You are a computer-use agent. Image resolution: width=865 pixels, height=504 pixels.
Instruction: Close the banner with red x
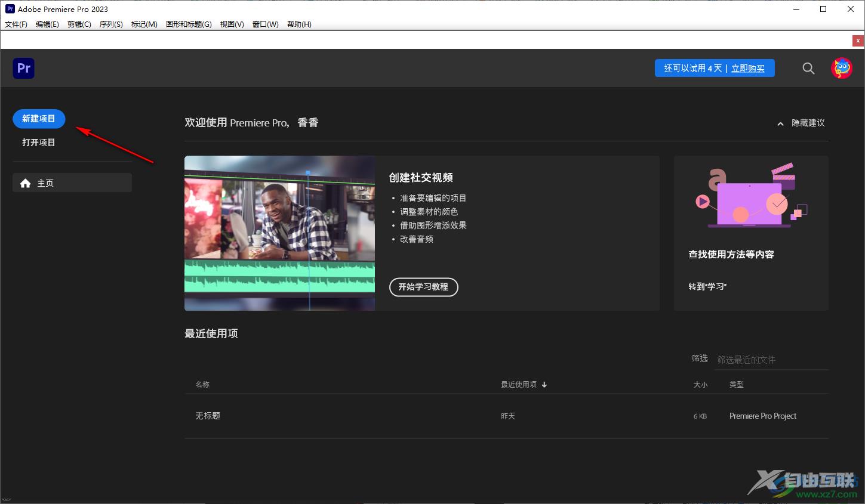tap(858, 41)
